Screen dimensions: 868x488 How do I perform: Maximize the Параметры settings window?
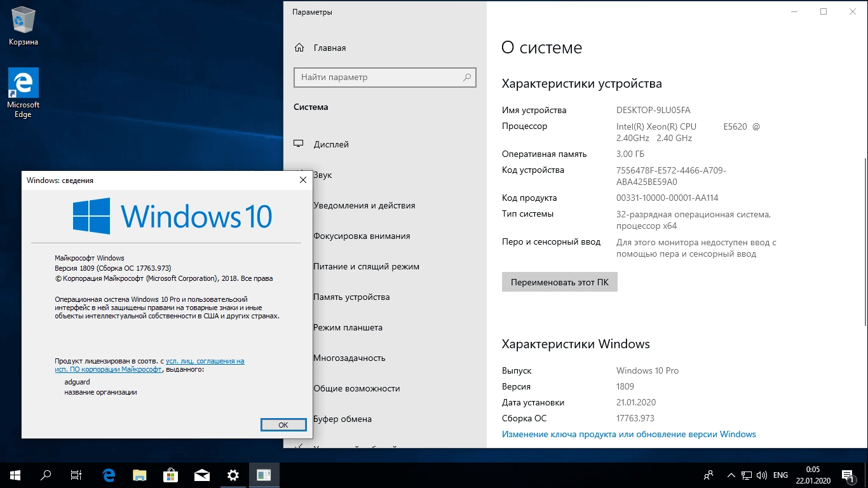(824, 11)
